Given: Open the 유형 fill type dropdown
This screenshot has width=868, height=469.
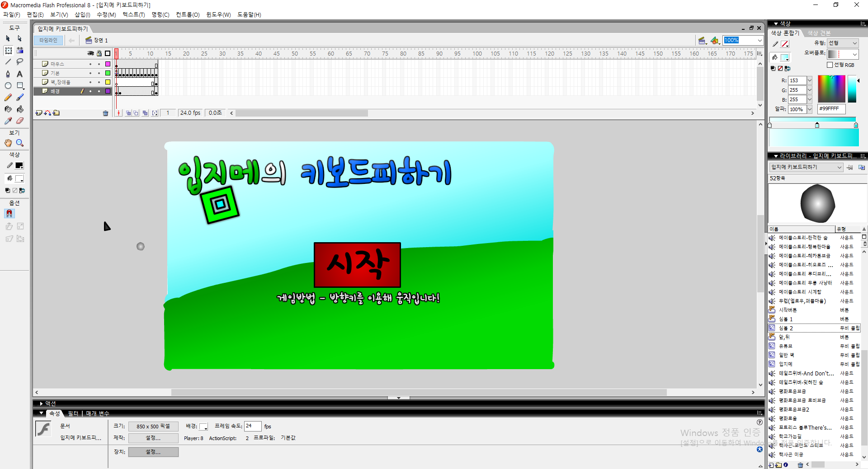Looking at the screenshot, I should pos(843,43).
